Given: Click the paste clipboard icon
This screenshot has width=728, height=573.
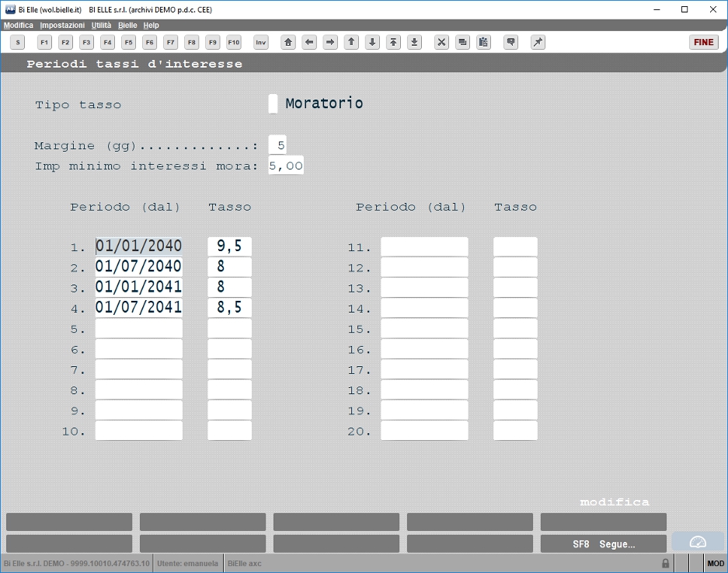Looking at the screenshot, I should (x=483, y=42).
